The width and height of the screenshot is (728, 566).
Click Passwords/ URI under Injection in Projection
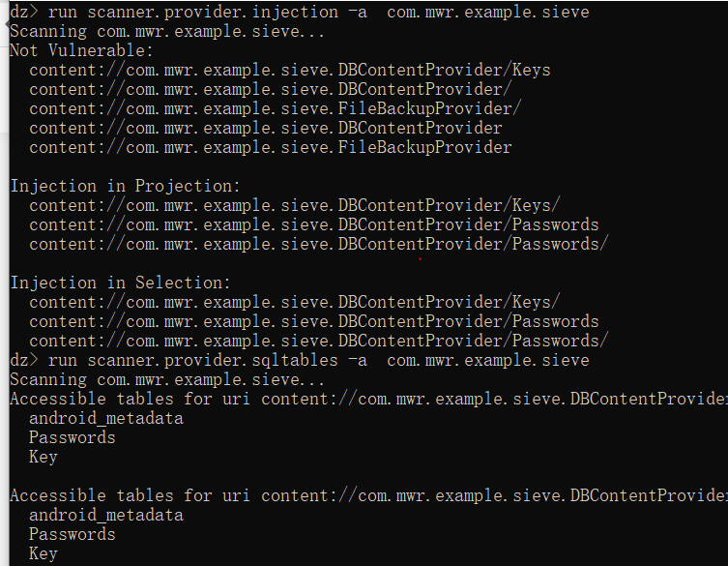click(318, 244)
